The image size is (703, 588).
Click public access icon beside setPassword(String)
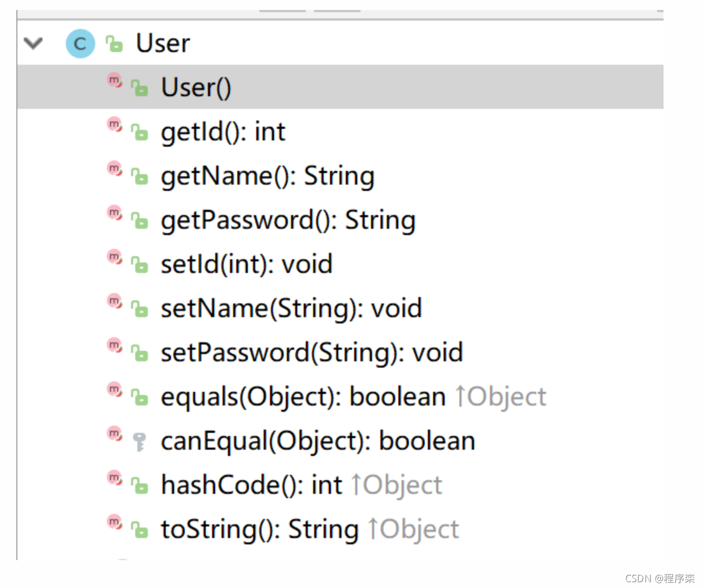(x=139, y=353)
